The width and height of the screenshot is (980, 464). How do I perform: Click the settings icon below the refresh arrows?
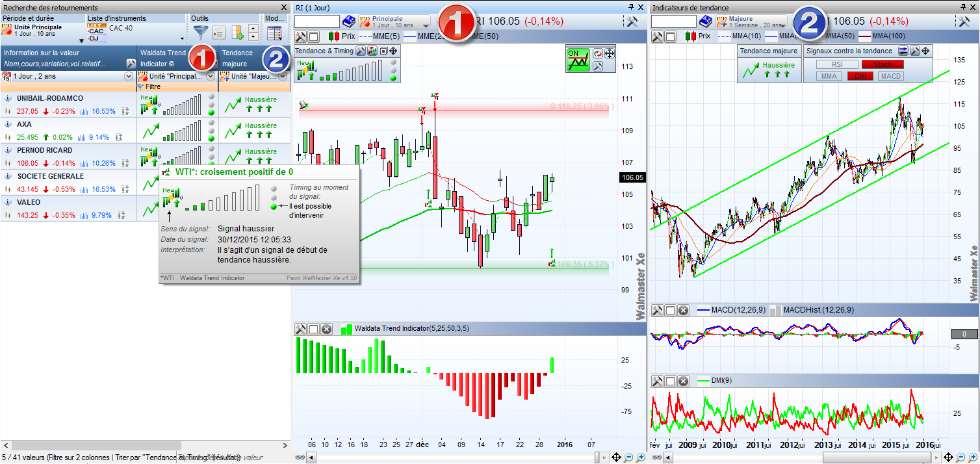(x=598, y=65)
